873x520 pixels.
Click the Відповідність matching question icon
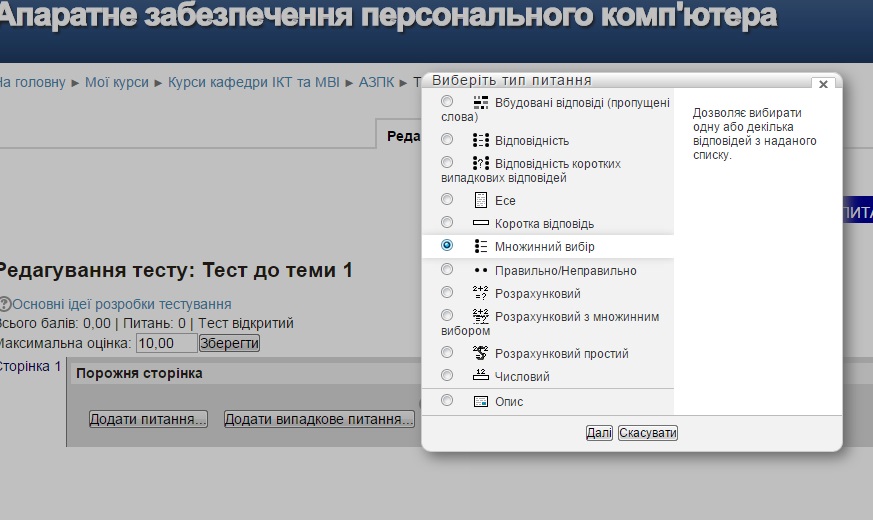tap(480, 140)
